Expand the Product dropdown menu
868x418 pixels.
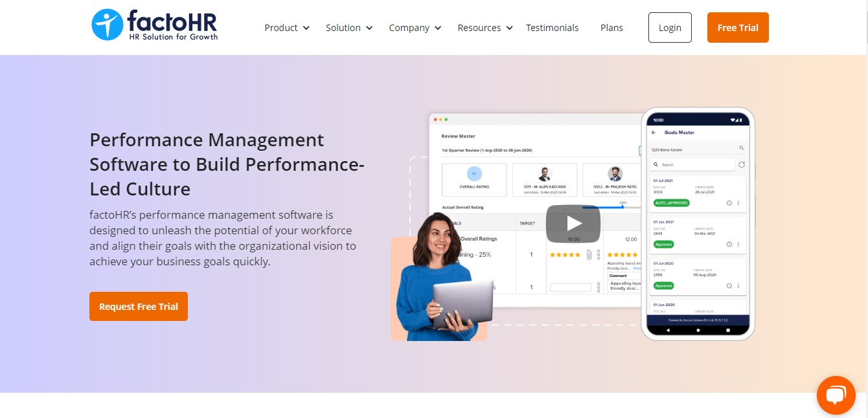pyautogui.click(x=287, y=28)
